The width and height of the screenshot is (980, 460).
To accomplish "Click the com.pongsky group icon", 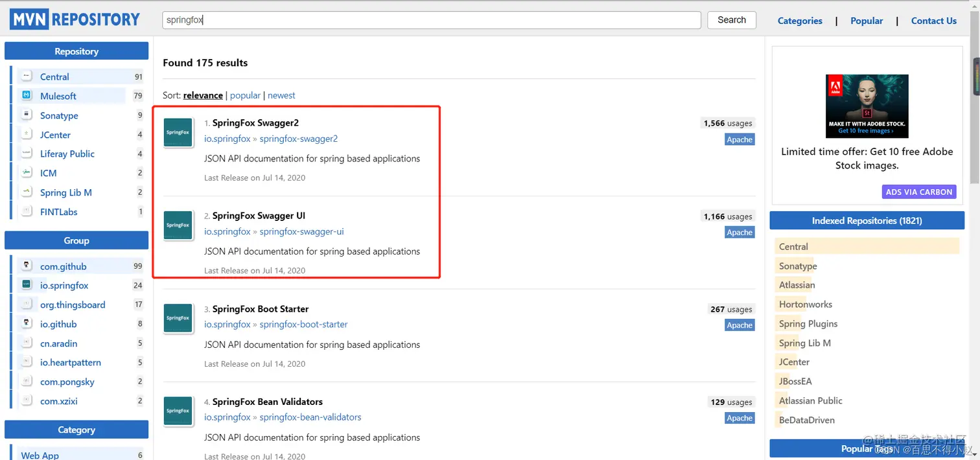I will click(x=27, y=382).
